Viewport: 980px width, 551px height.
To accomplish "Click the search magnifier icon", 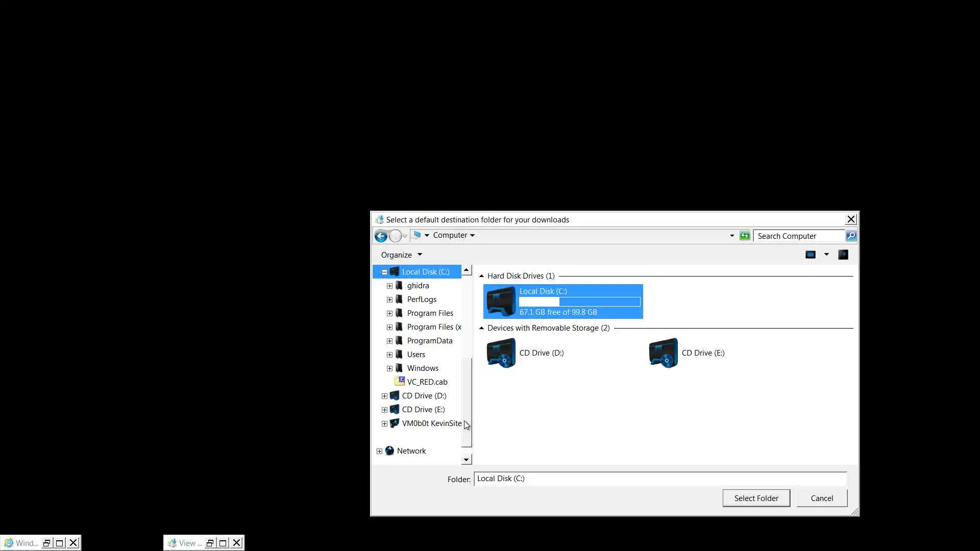I will [851, 236].
